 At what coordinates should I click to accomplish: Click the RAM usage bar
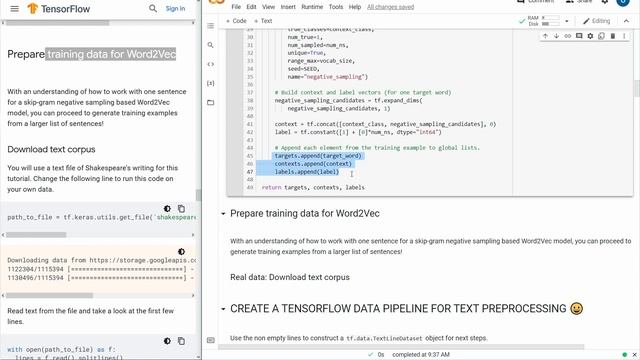tap(550, 18)
